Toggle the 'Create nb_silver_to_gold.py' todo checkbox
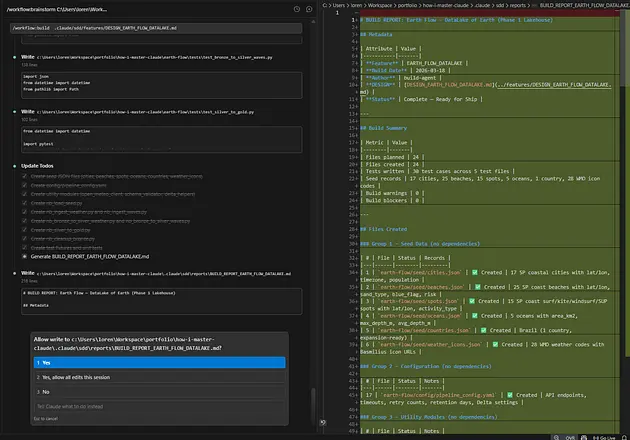The width and height of the screenshot is (630, 440). [25, 230]
